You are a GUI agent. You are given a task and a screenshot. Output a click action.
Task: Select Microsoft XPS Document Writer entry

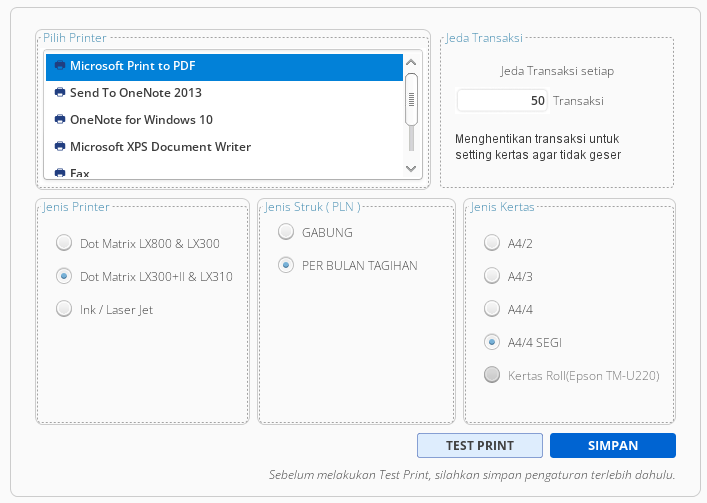(x=224, y=147)
